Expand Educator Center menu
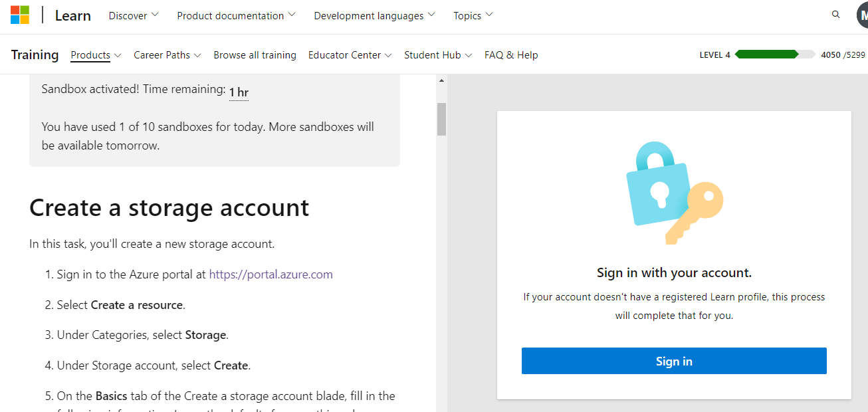Viewport: 868px width, 412px height. tap(350, 55)
